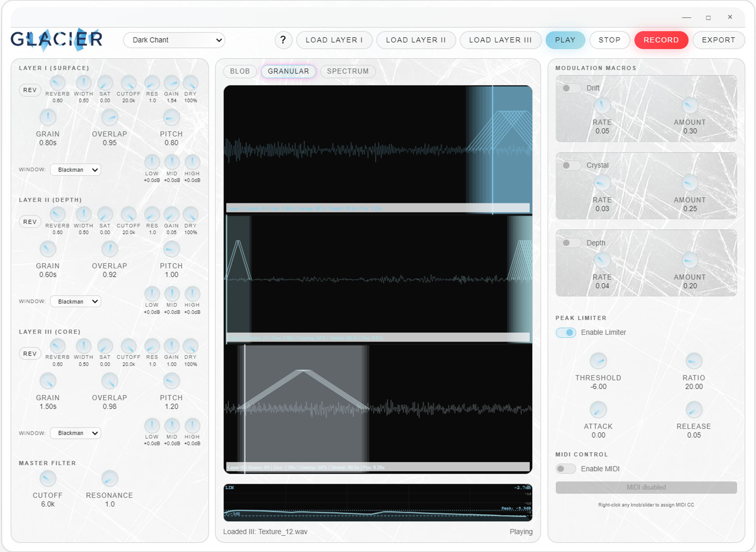756x552 pixels.
Task: Disable the Enable Limiter switch
Action: 566,333
